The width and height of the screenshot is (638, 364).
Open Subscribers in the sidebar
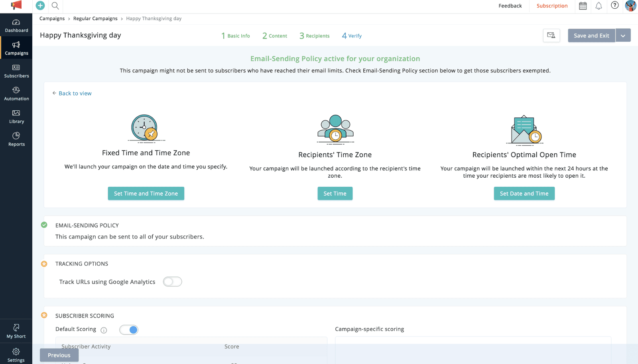[x=16, y=71]
